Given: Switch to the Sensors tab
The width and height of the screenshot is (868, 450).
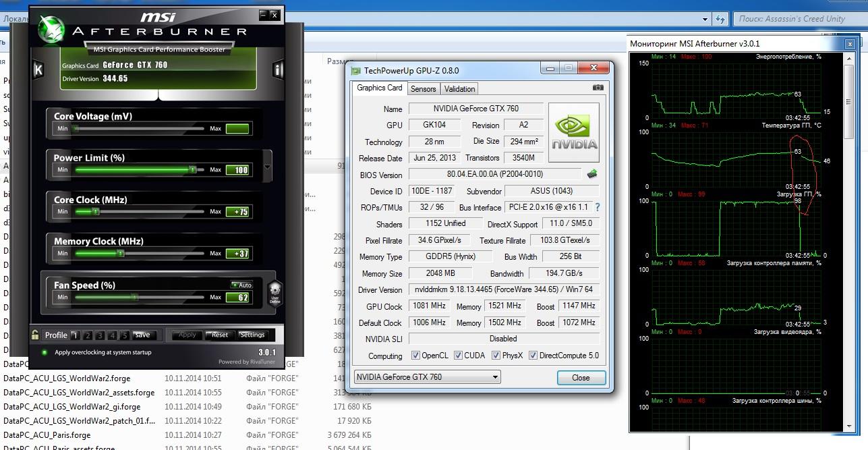Looking at the screenshot, I should click(423, 88).
